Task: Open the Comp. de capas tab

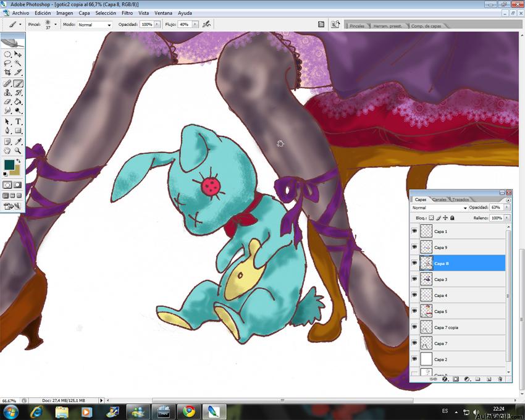Action: tap(426, 26)
